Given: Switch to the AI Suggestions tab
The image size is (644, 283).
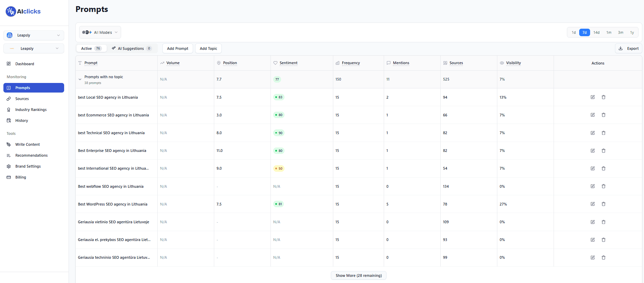Looking at the screenshot, I should coord(131,48).
